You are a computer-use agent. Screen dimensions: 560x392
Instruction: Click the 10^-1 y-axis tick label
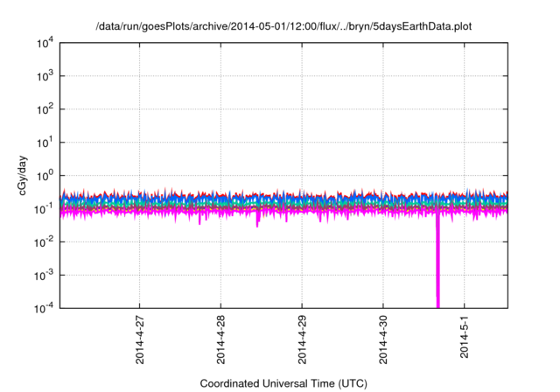pyautogui.click(x=44, y=209)
